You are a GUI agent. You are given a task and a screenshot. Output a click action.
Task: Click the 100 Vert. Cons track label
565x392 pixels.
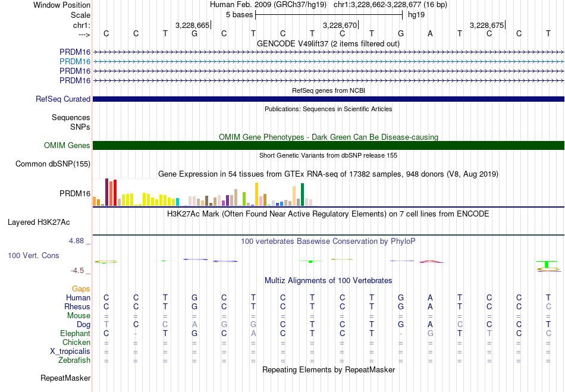point(33,255)
